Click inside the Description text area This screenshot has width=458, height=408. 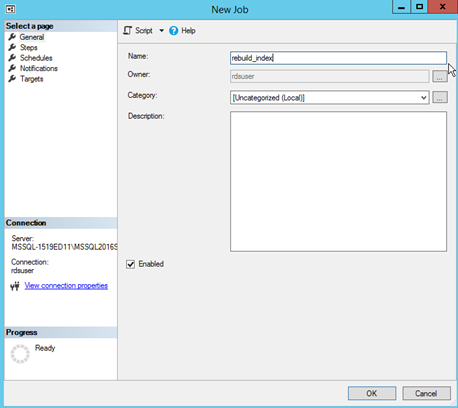click(x=338, y=181)
